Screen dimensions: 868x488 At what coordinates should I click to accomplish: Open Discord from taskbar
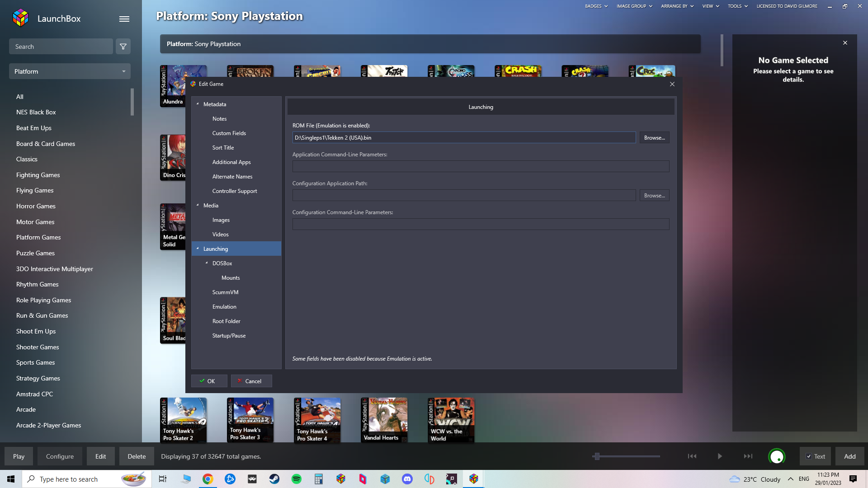coord(407,479)
